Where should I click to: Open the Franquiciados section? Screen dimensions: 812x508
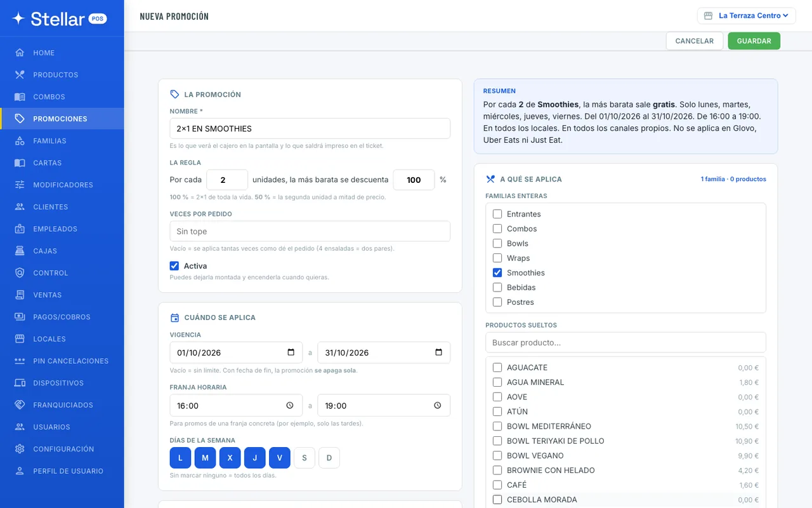click(62, 405)
